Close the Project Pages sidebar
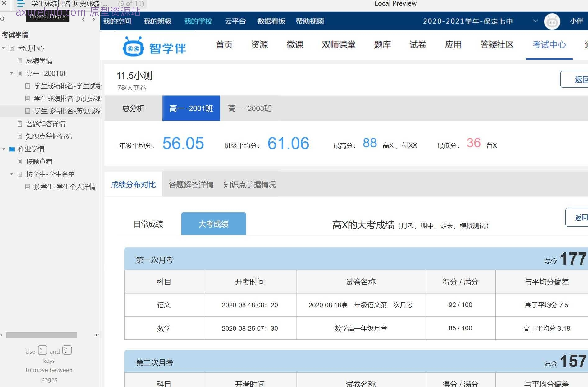This screenshot has width=588, height=387. point(3,4)
